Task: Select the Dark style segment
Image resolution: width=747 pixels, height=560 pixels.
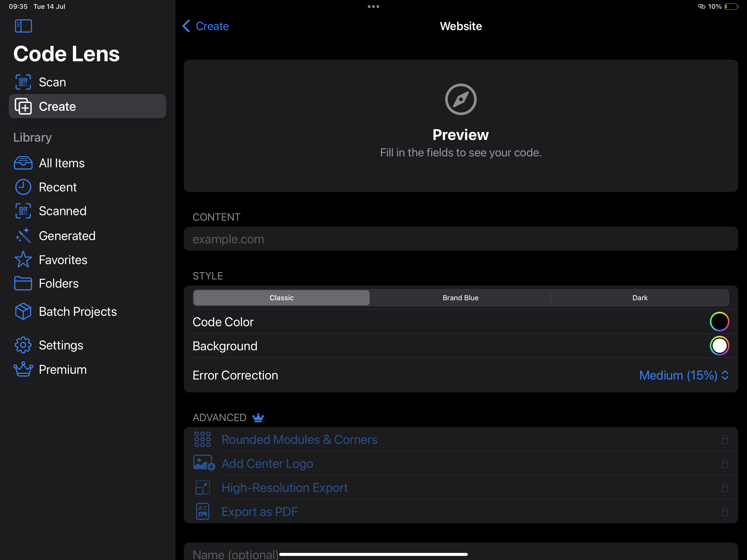Action: [640, 297]
